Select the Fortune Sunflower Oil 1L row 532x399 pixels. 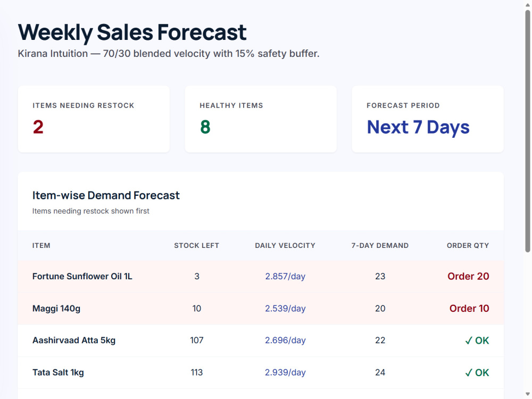click(x=261, y=277)
